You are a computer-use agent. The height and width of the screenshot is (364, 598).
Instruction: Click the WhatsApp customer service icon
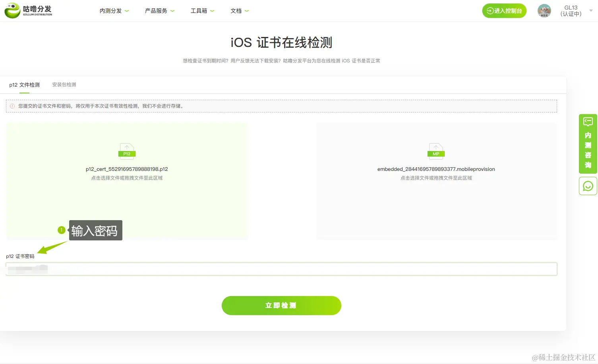[x=588, y=186]
